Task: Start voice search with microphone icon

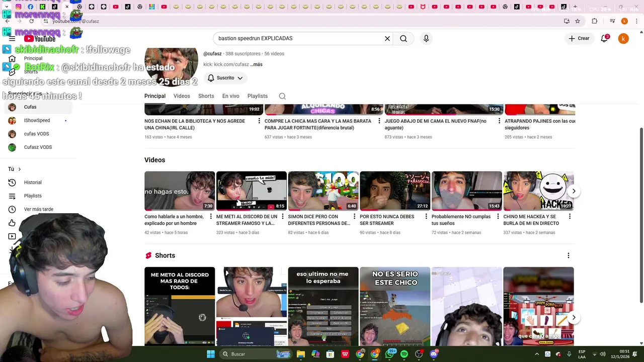Action: (x=426, y=39)
